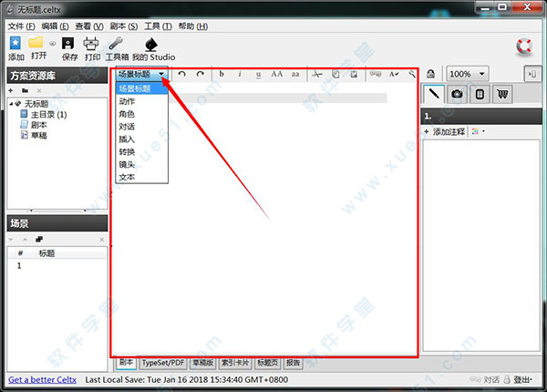
Task: Select the camera icon tab in right sidebar
Action: click(x=457, y=93)
